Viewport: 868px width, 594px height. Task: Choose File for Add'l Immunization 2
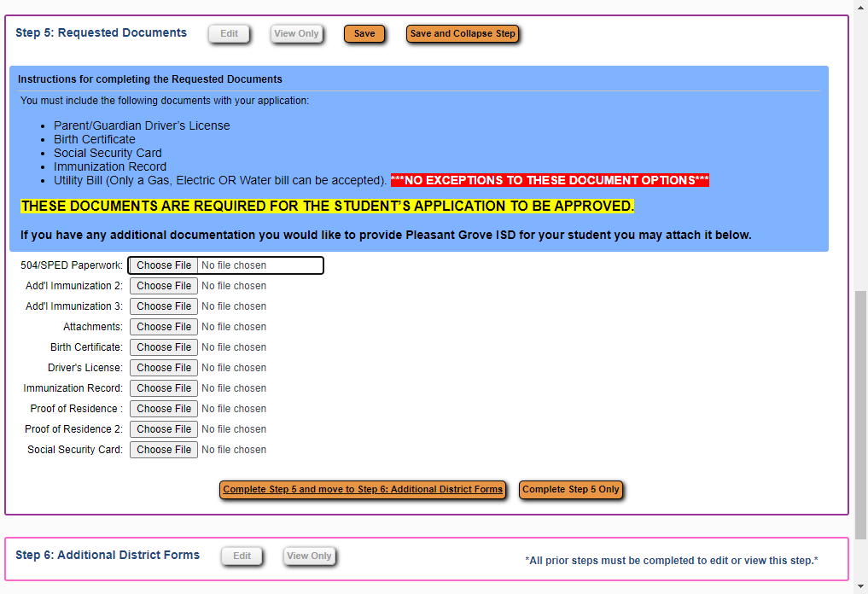pos(164,286)
